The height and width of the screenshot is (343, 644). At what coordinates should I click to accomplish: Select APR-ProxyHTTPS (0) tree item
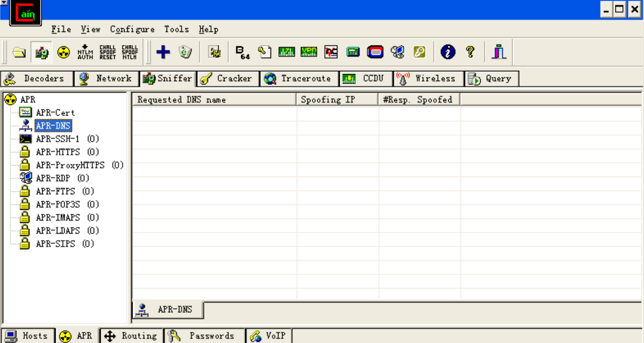(80, 165)
